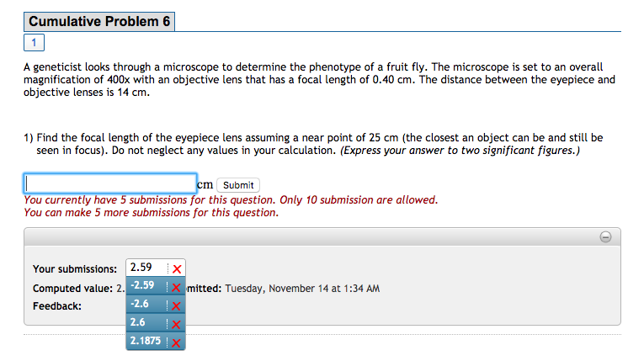
Task: Click the 'Your submissions:' label
Action: pos(75,269)
